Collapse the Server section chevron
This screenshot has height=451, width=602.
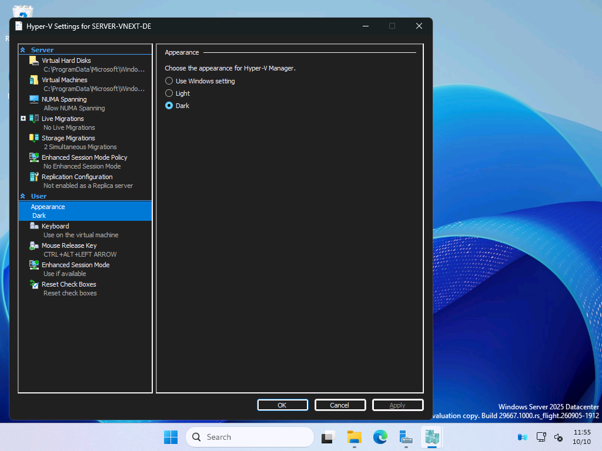pyautogui.click(x=23, y=50)
